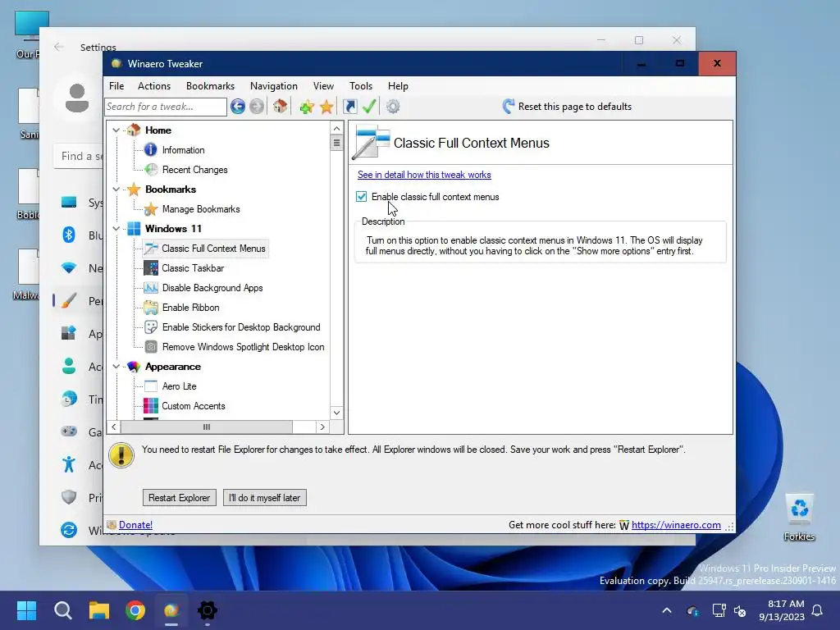This screenshot has height=630, width=840.
Task: Click the Restart Explorer button
Action: click(180, 498)
